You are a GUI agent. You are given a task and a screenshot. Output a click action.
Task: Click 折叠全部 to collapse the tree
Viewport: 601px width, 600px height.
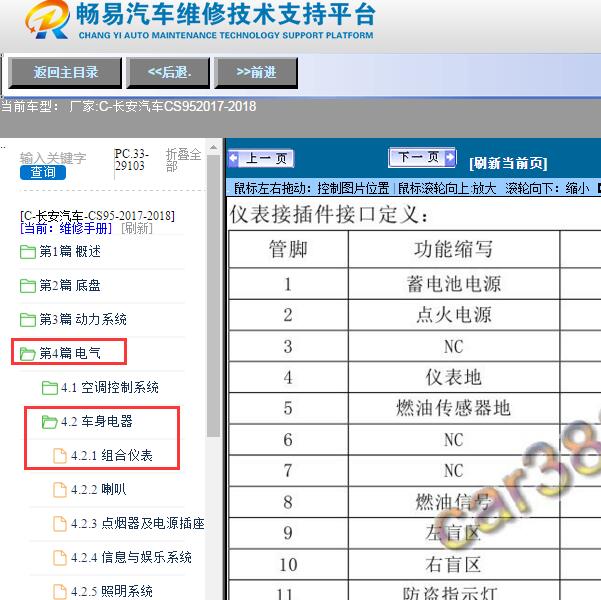coord(183,160)
